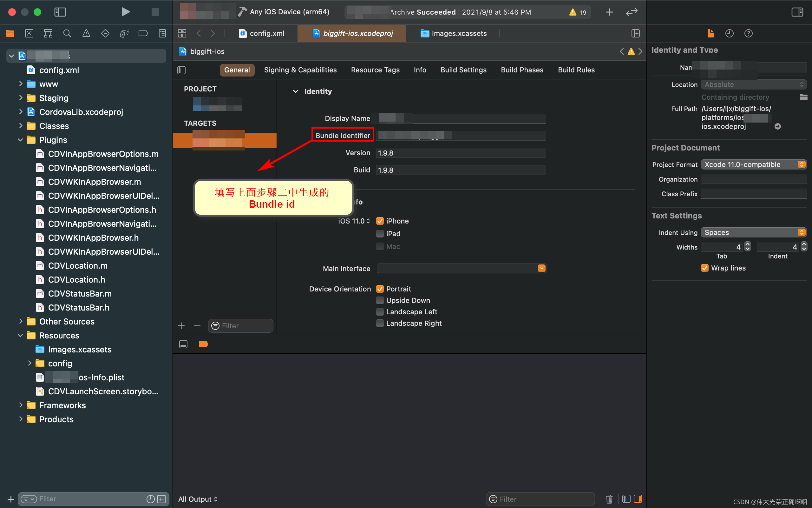Enable Landscape Right orientation
Viewport: 812px width, 508px height.
380,323
